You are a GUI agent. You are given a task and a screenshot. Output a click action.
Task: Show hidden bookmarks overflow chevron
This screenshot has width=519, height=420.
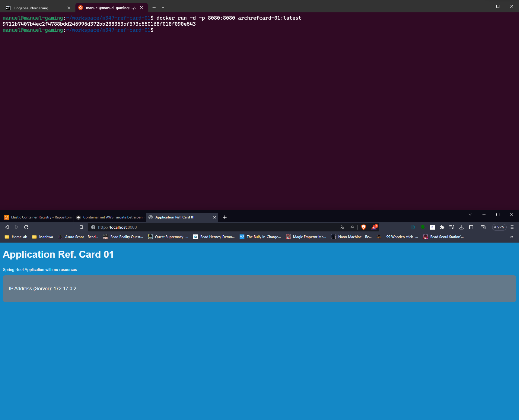[x=511, y=237]
